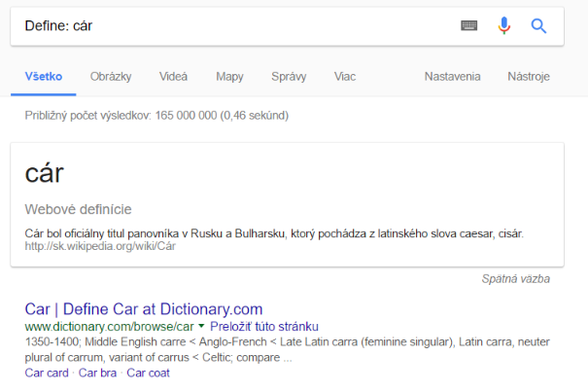This screenshot has width=588, height=392.
Task: Select the Všetko tab
Action: point(44,76)
